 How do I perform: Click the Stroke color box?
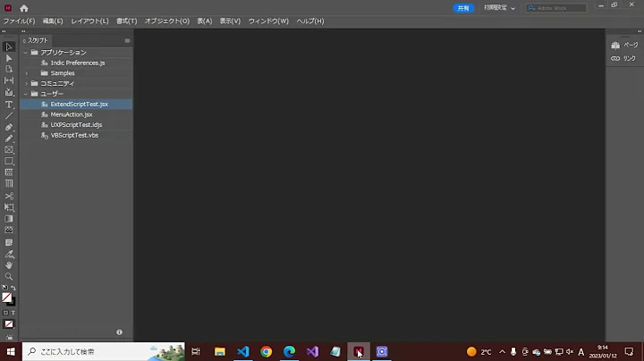tap(13, 303)
